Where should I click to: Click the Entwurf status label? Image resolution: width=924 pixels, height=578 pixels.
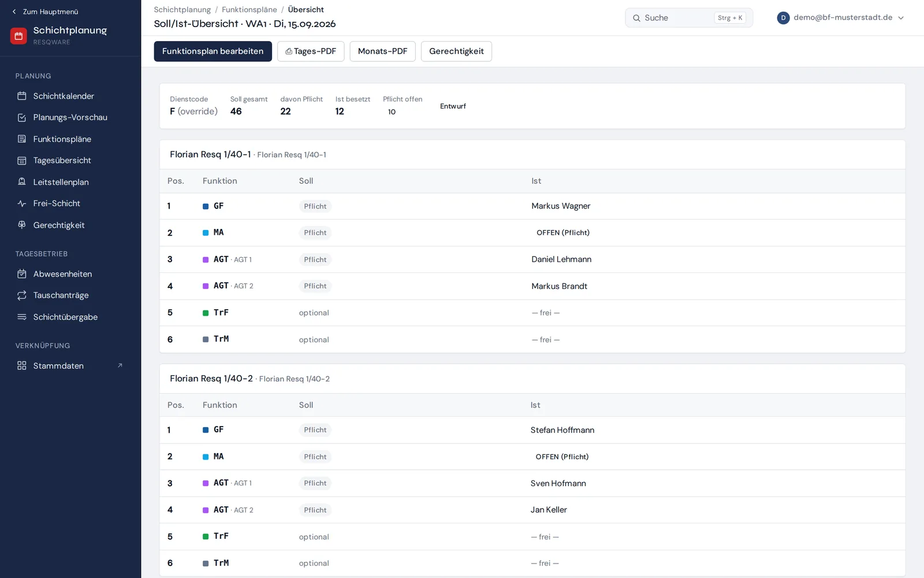[453, 106]
